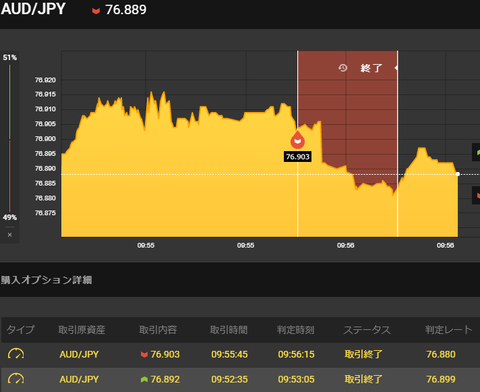This screenshot has height=392, width=480.
Task: Click the 購入オプション詳細 heading
Action: (46, 280)
